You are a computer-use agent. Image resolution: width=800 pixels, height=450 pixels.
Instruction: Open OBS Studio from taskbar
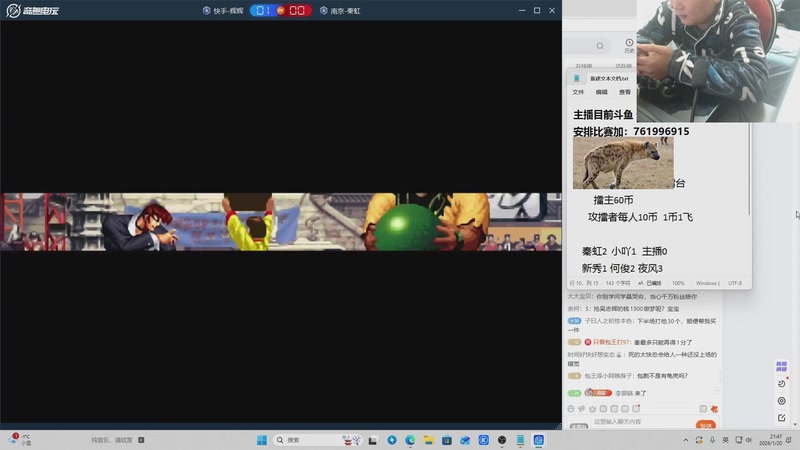pos(502,440)
